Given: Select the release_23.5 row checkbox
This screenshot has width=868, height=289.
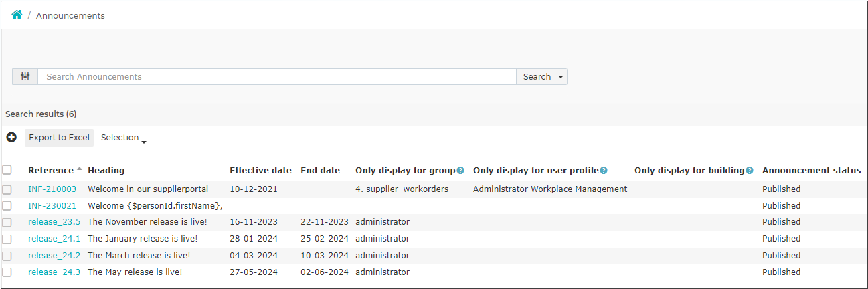Looking at the screenshot, I should (7, 222).
